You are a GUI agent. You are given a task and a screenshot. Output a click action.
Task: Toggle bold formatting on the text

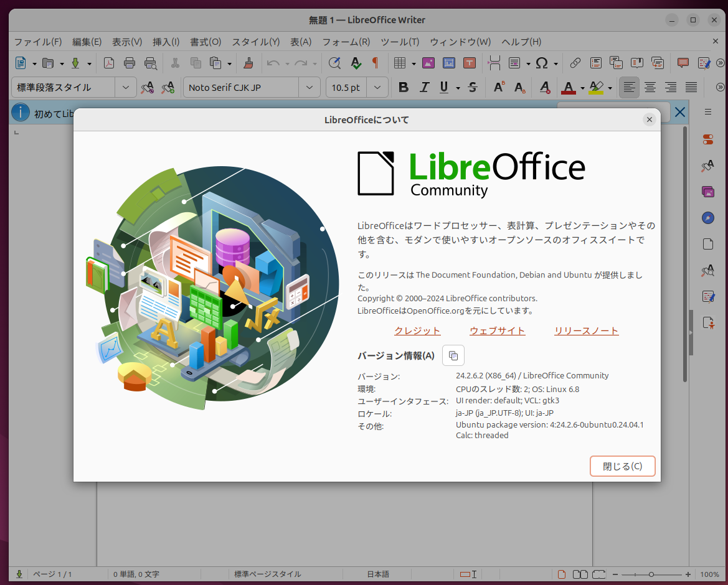(x=403, y=88)
